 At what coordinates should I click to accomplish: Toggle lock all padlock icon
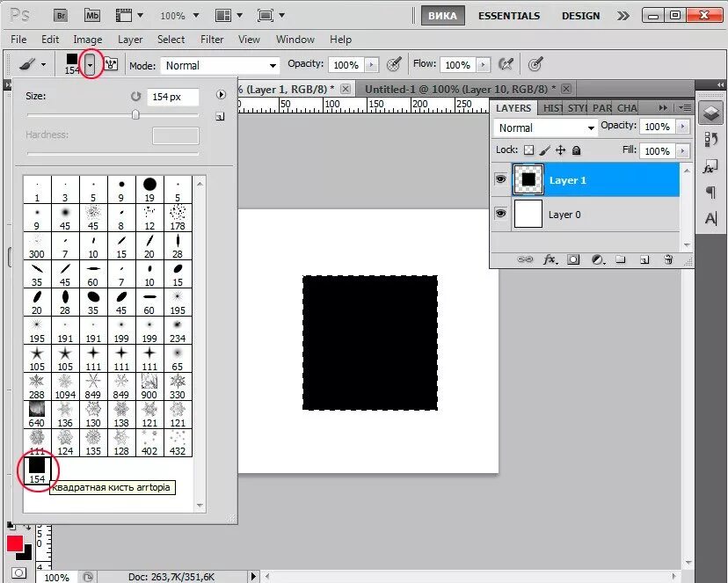tap(576, 150)
